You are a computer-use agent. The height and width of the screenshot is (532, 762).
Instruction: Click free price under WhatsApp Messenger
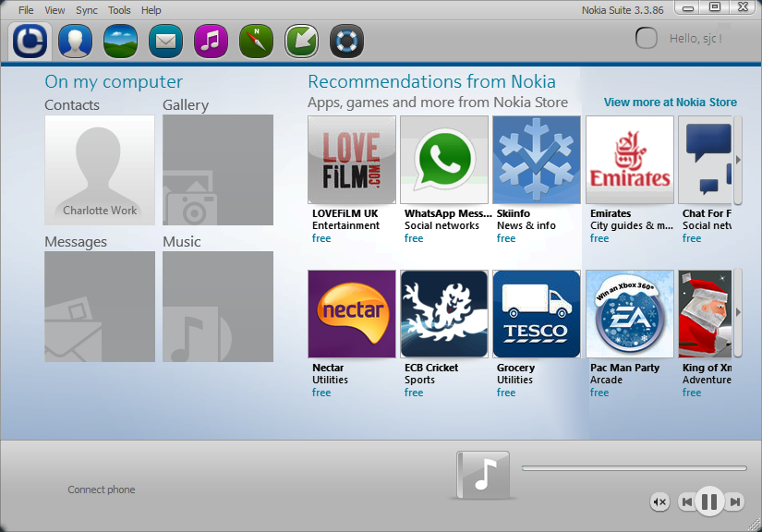414,238
